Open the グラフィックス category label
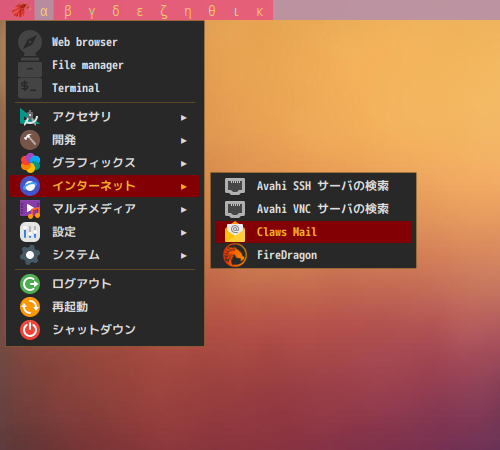 coord(94,163)
